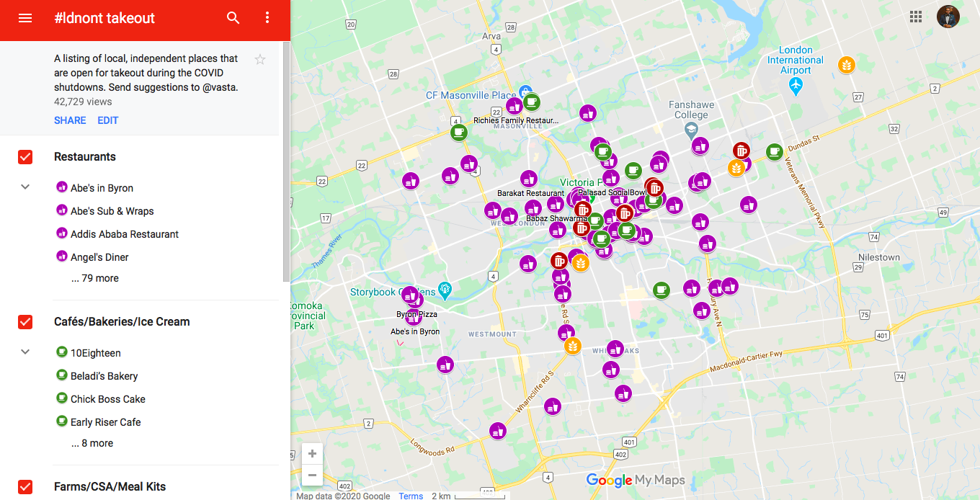Click the purple pin by Richies Family Restaurant
Viewport: 980px width, 500px height.
pyautogui.click(x=514, y=106)
